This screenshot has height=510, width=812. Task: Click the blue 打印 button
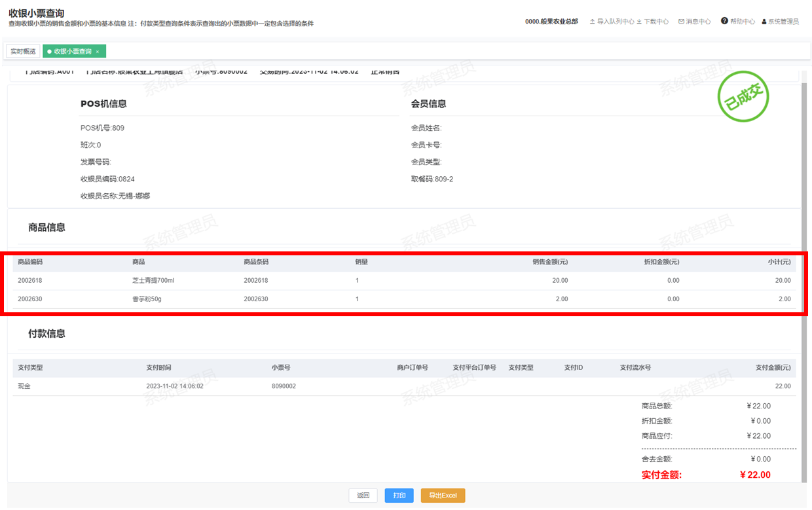pyautogui.click(x=399, y=496)
